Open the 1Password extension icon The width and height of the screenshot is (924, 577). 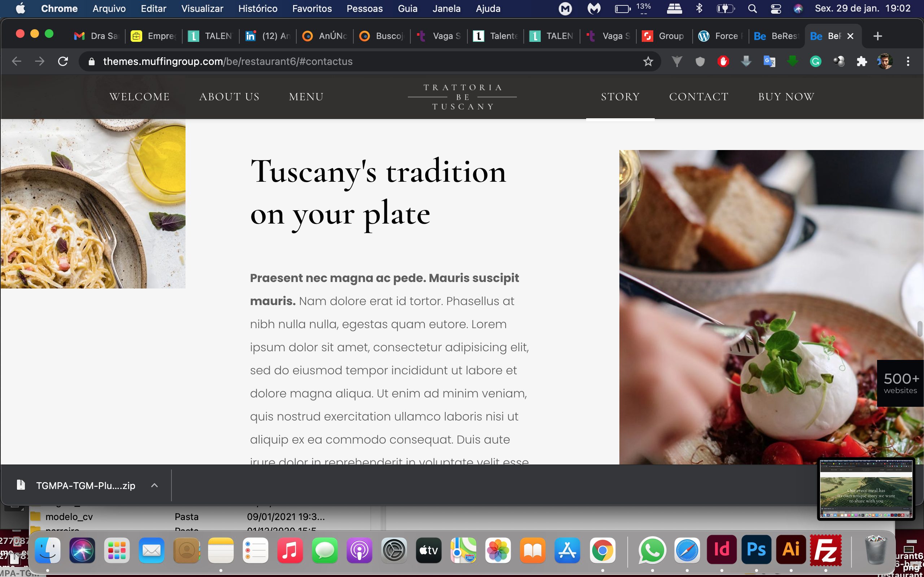click(699, 61)
